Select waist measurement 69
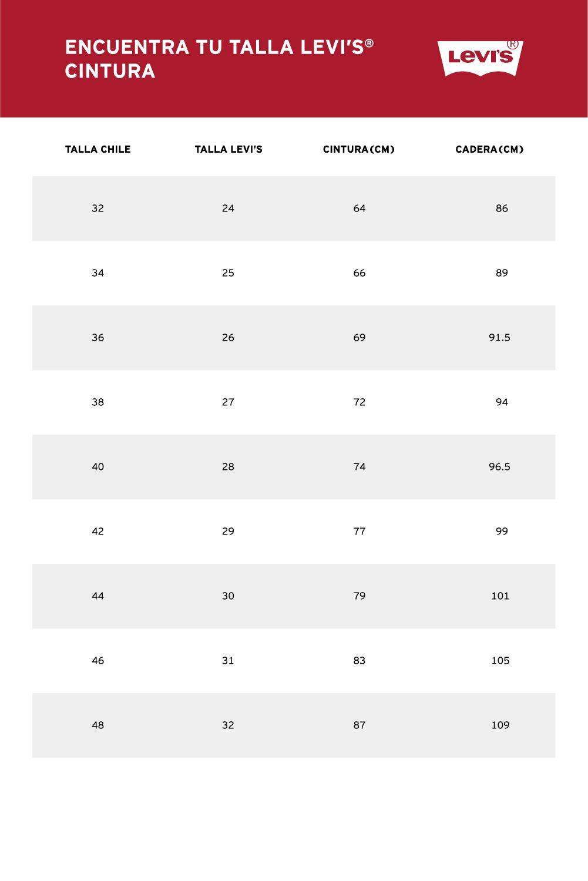This screenshot has height=881, width=588. point(359,338)
